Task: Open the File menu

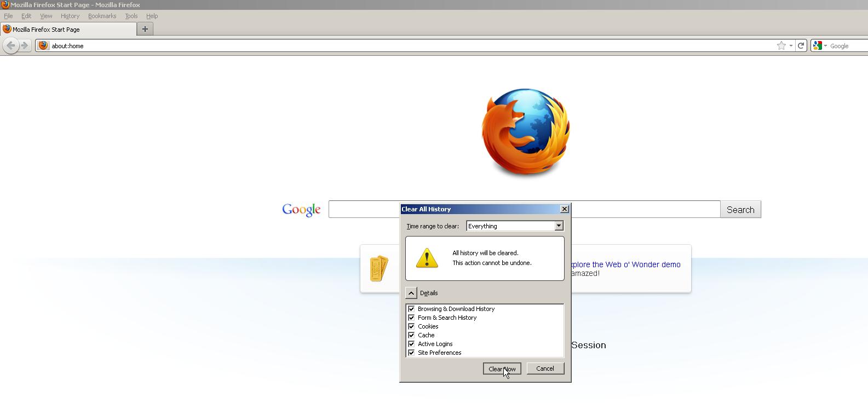Action: (x=8, y=16)
